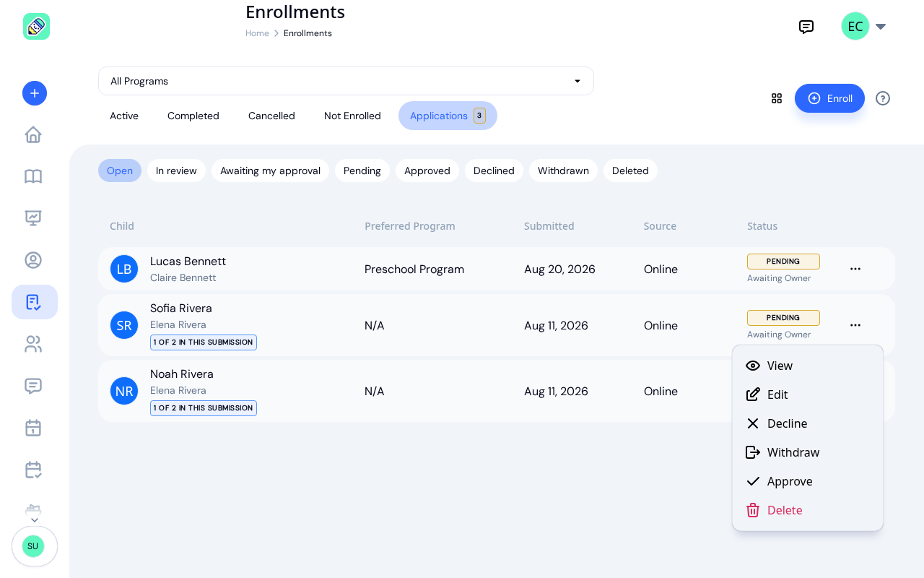Filter by Declined chip
Viewport: 924px width, 578px height.
click(494, 171)
